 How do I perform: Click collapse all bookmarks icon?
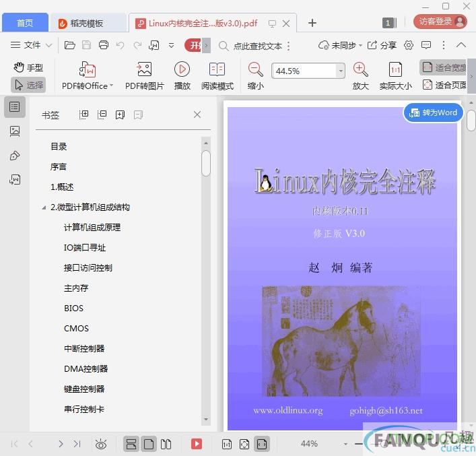[102, 115]
